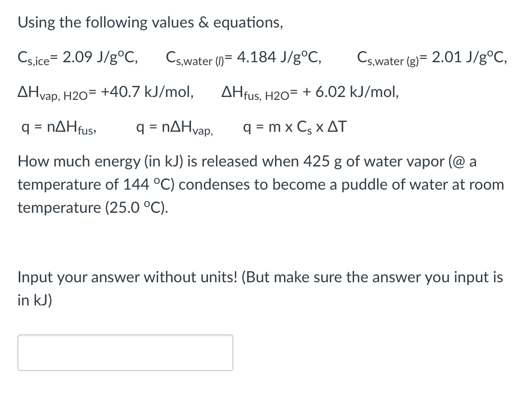Click the answer input box
This screenshot has height=400, width=532.
click(x=125, y=353)
